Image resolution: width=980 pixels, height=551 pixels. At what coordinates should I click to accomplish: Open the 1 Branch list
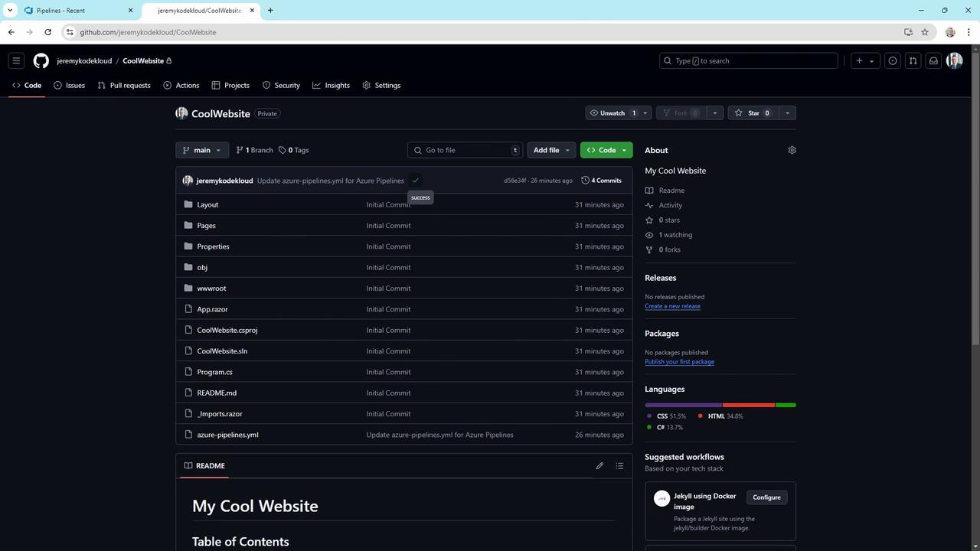click(x=254, y=150)
